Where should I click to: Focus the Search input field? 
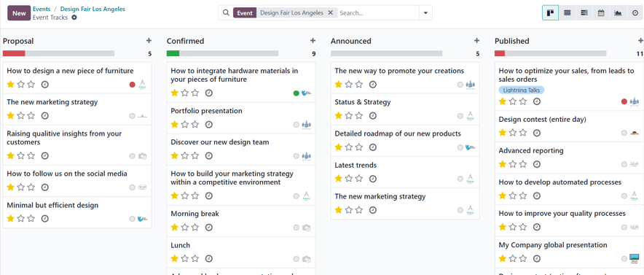(x=378, y=12)
